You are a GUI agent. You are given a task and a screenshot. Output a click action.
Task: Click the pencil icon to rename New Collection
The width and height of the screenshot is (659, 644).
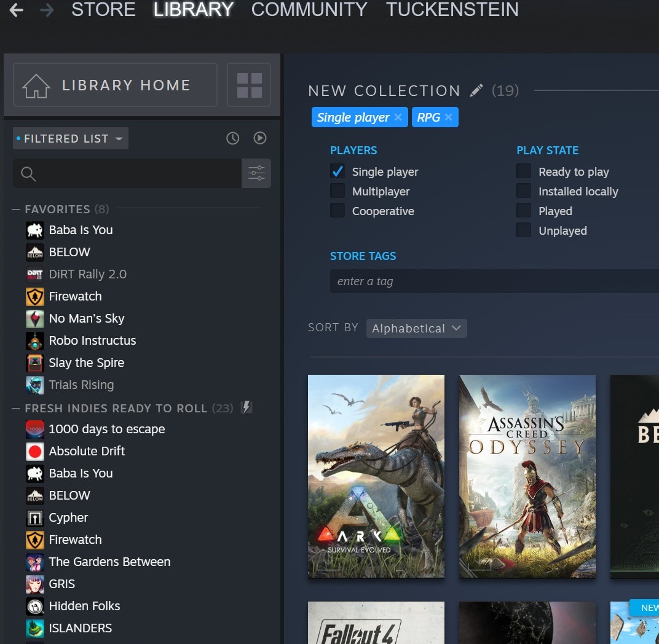[x=476, y=90]
